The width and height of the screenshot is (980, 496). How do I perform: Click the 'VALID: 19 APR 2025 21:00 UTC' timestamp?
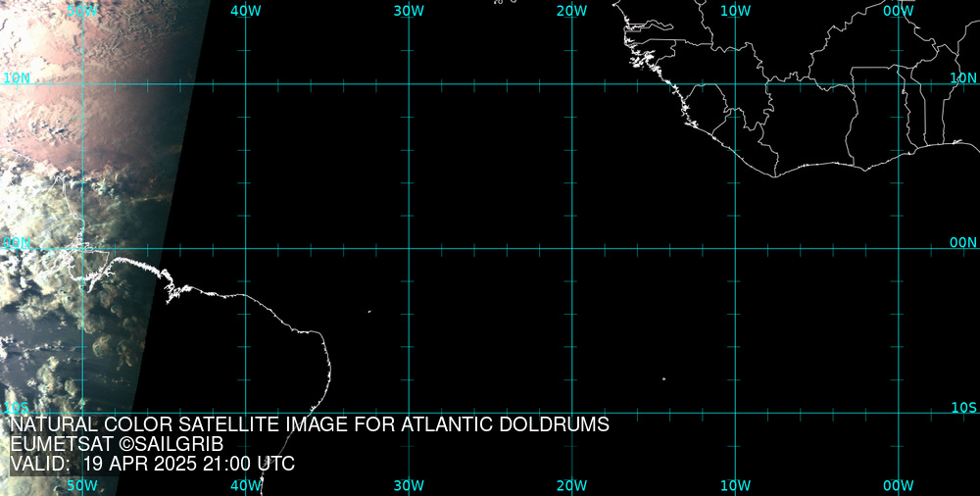click(x=153, y=465)
